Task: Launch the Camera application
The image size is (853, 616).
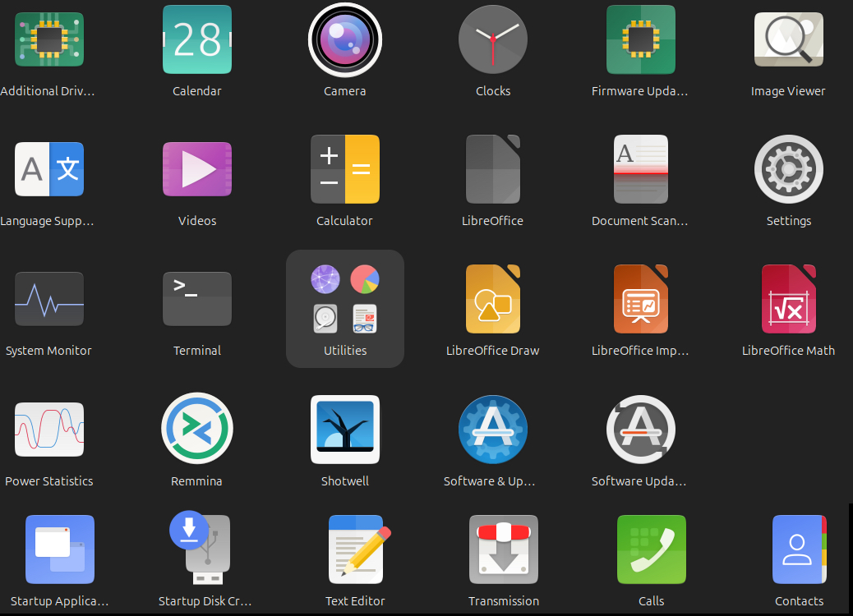Action: (x=345, y=40)
